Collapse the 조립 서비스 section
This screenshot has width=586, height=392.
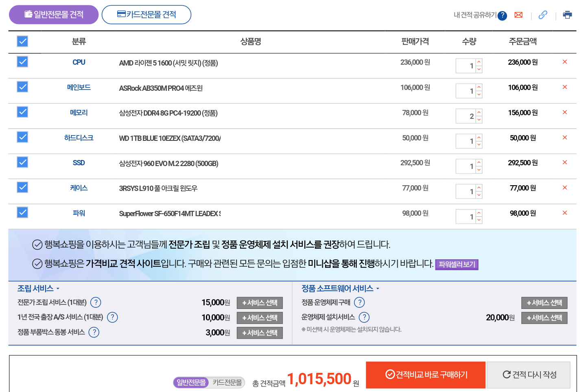click(x=38, y=289)
